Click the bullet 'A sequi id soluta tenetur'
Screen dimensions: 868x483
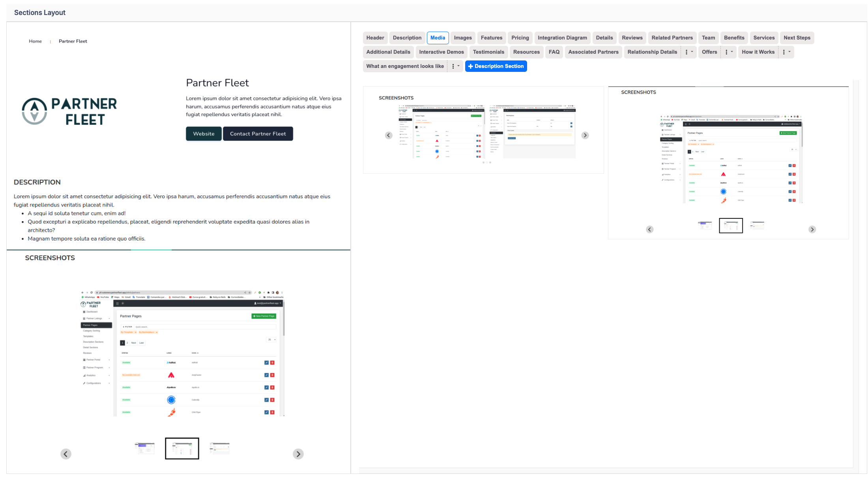click(77, 213)
